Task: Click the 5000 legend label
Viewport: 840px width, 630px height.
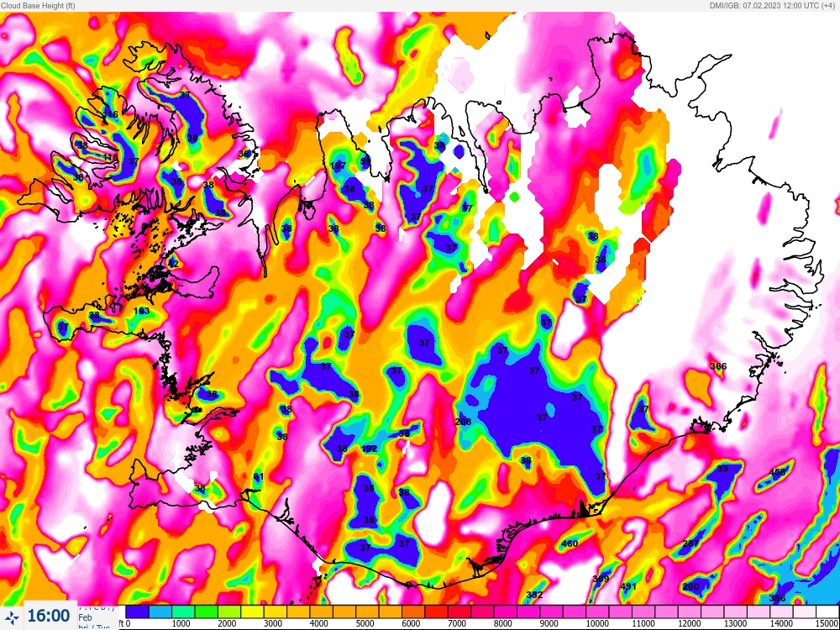Action: pyautogui.click(x=365, y=623)
